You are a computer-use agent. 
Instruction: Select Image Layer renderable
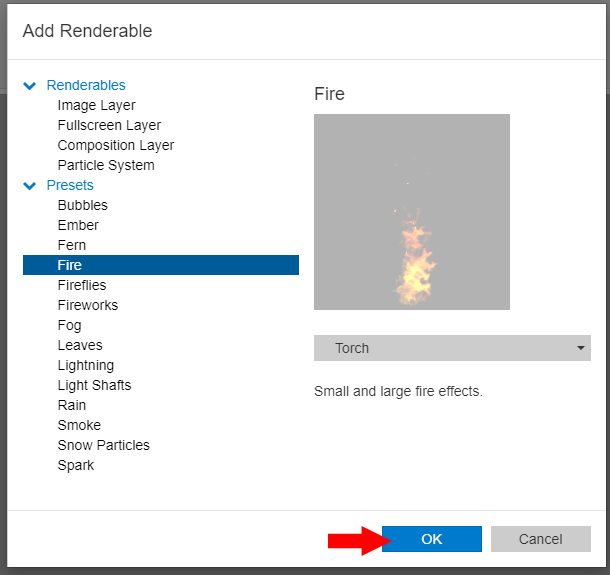96,105
